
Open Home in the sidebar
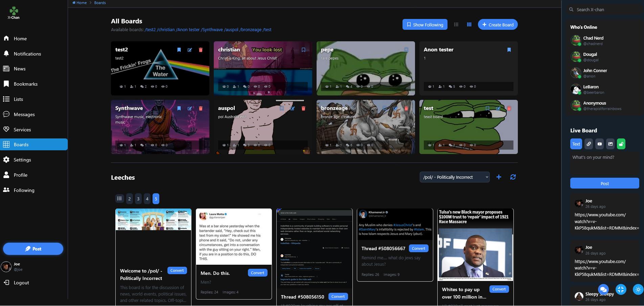point(34,39)
